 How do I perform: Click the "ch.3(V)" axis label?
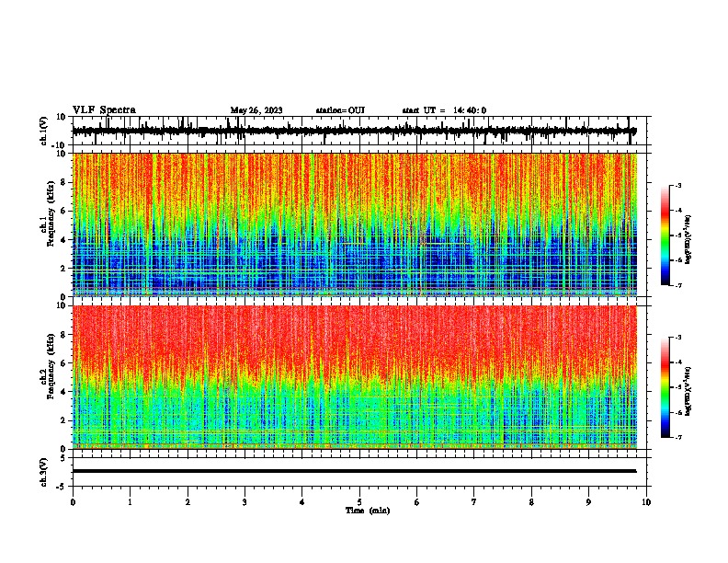[43, 472]
